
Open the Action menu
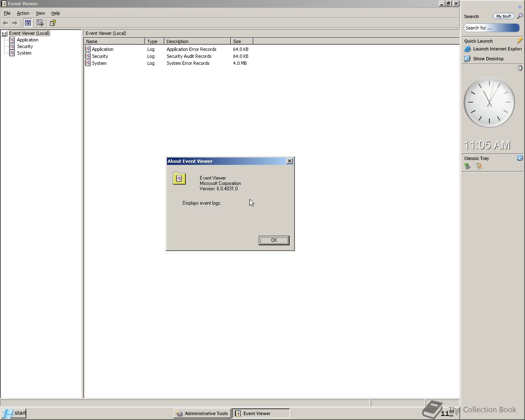coord(23,13)
